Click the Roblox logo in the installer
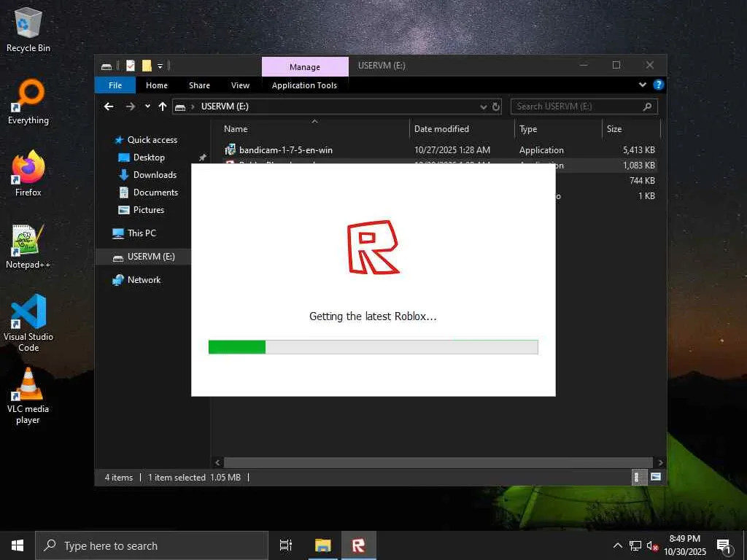 [x=373, y=247]
